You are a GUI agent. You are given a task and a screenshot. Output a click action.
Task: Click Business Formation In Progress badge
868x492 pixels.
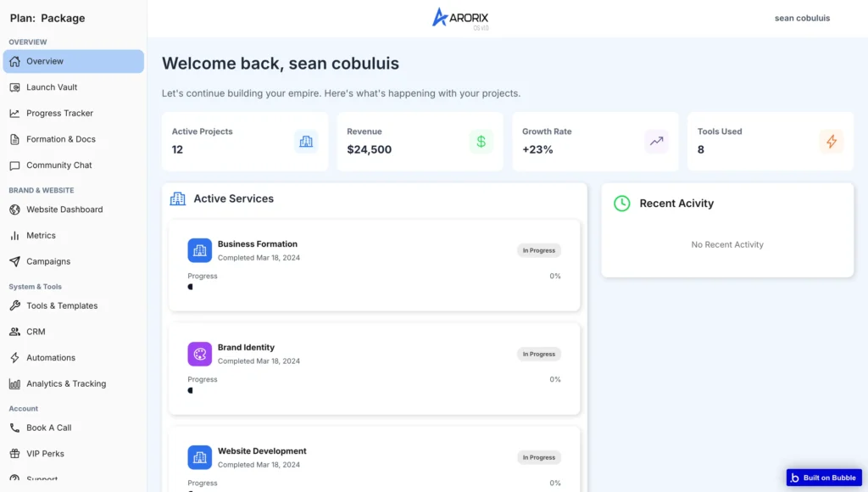coord(538,250)
